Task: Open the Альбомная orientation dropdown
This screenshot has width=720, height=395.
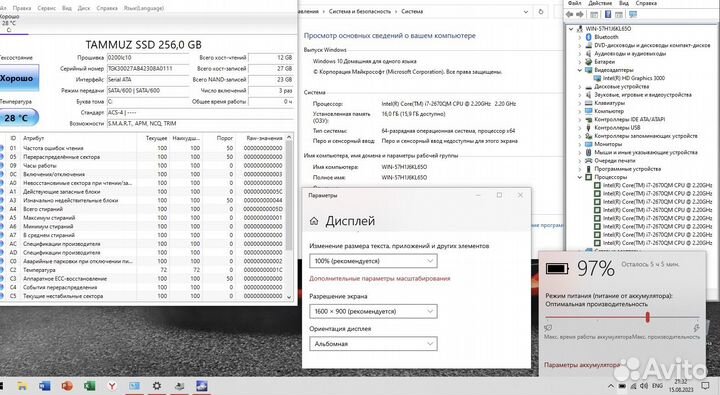Action: click(373, 344)
